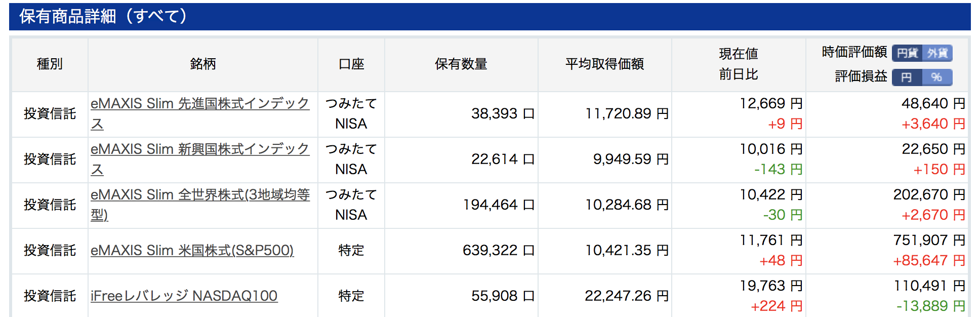Click the 751,907 円 valuation amount
The image size is (980, 317).
(929, 240)
